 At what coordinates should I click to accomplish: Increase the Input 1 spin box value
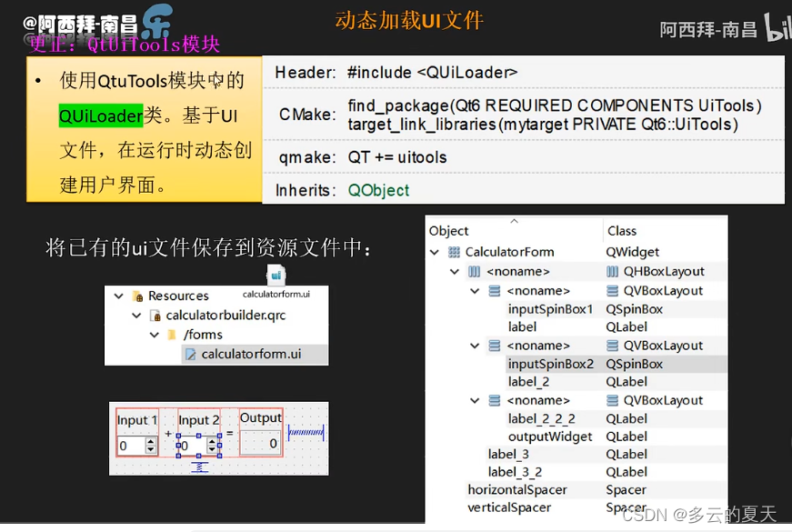point(151,442)
